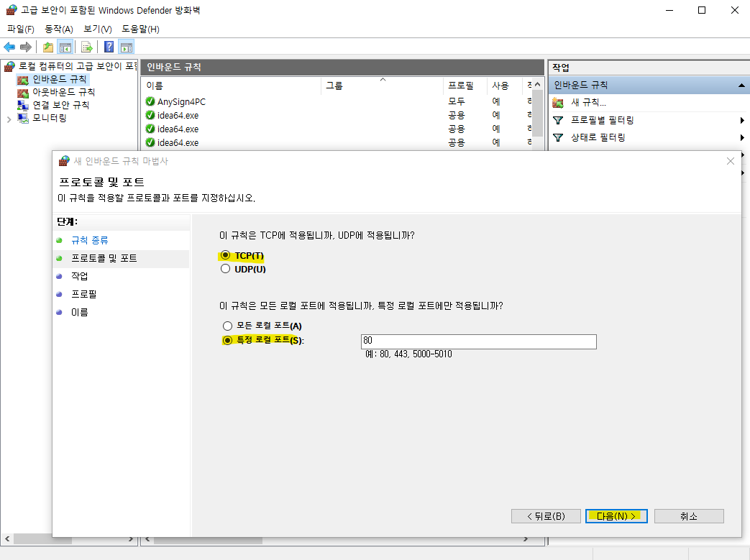This screenshot has height=560, width=750.
Task: Close the 새 인바운드 규칙 마법사 dialog
Action: (x=730, y=161)
